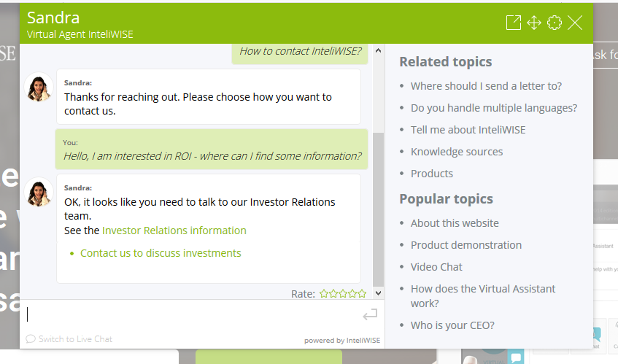Open Product demonstration topic

466,245
